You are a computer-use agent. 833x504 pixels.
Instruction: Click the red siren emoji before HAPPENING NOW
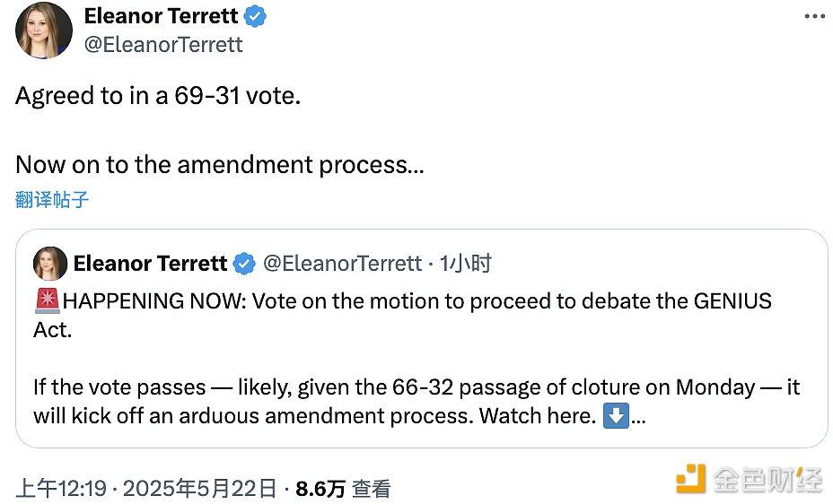[47, 301]
